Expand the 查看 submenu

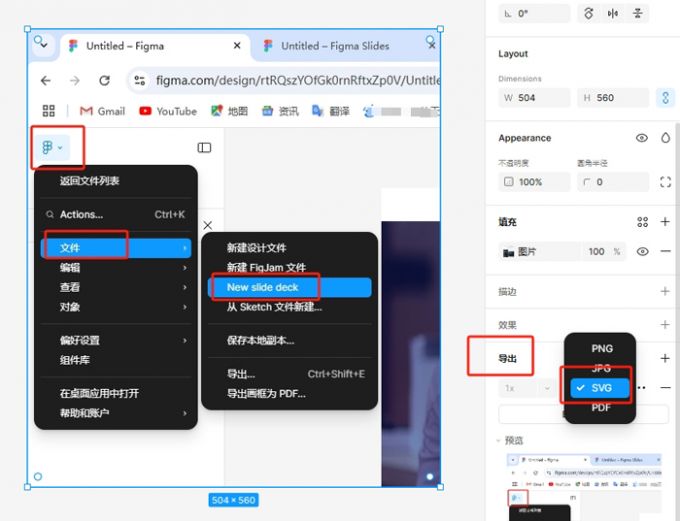point(115,287)
